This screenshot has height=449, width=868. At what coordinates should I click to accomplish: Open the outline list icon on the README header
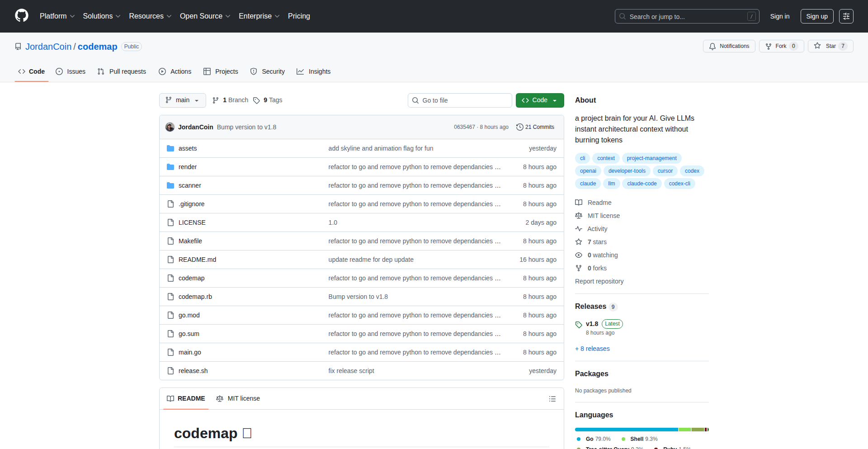click(552, 398)
